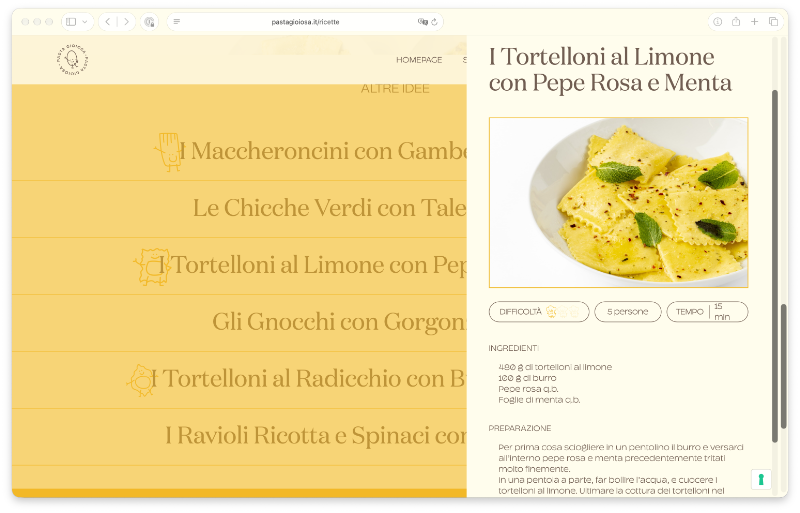Go forward with the forward arrow
This screenshot has height=513, width=800.
coord(127,22)
